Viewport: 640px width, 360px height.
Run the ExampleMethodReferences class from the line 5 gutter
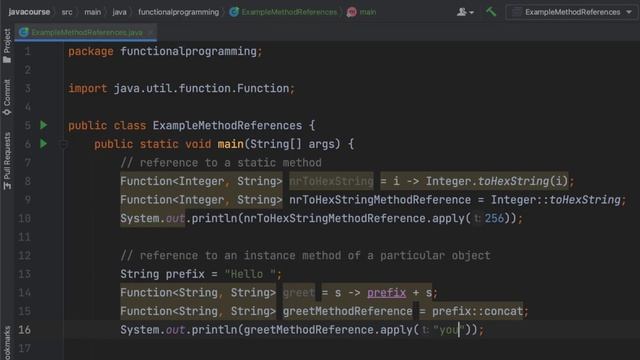click(x=43, y=125)
